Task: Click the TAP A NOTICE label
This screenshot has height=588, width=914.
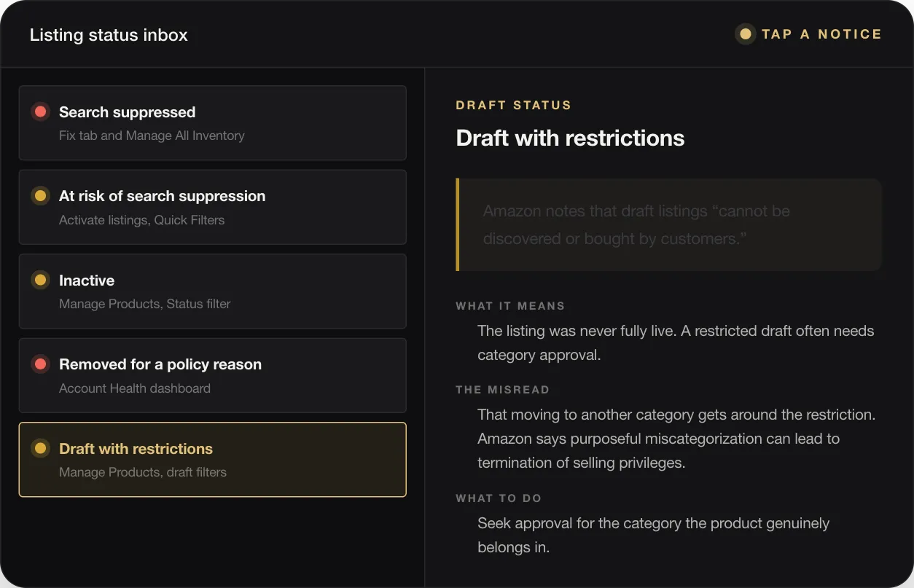Action: pos(821,34)
